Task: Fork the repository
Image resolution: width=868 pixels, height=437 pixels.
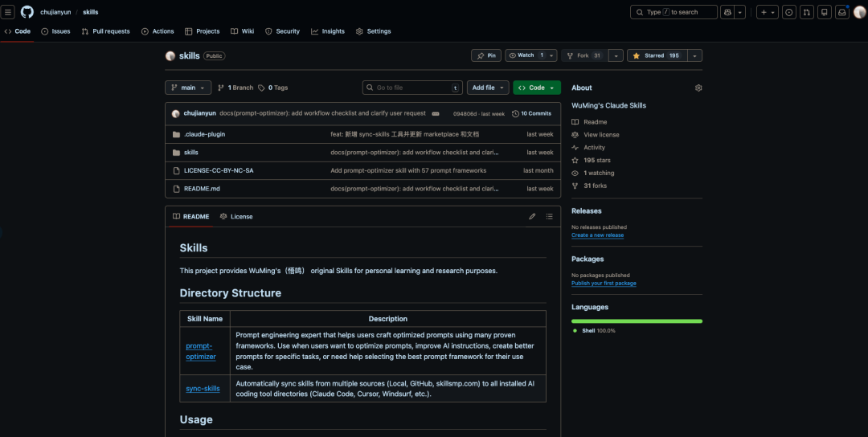Action: [584, 55]
